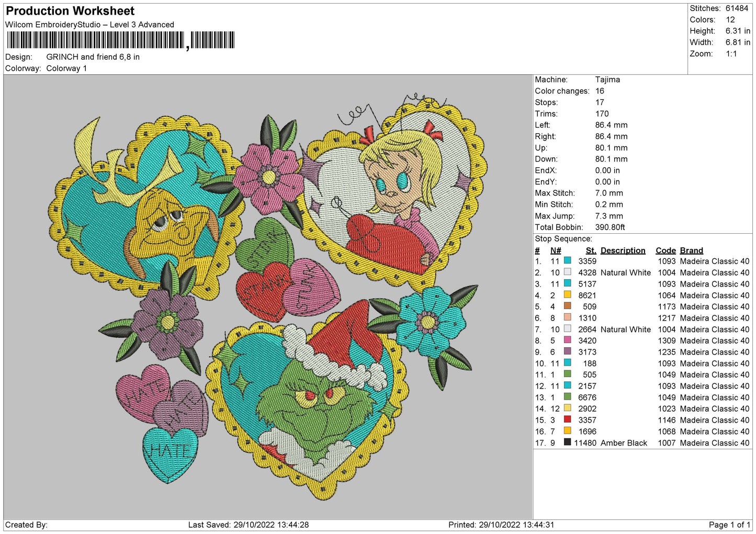Select the Left value 86.4 mm
Image resolution: width=756 pixels, height=534 pixels.
coord(611,125)
